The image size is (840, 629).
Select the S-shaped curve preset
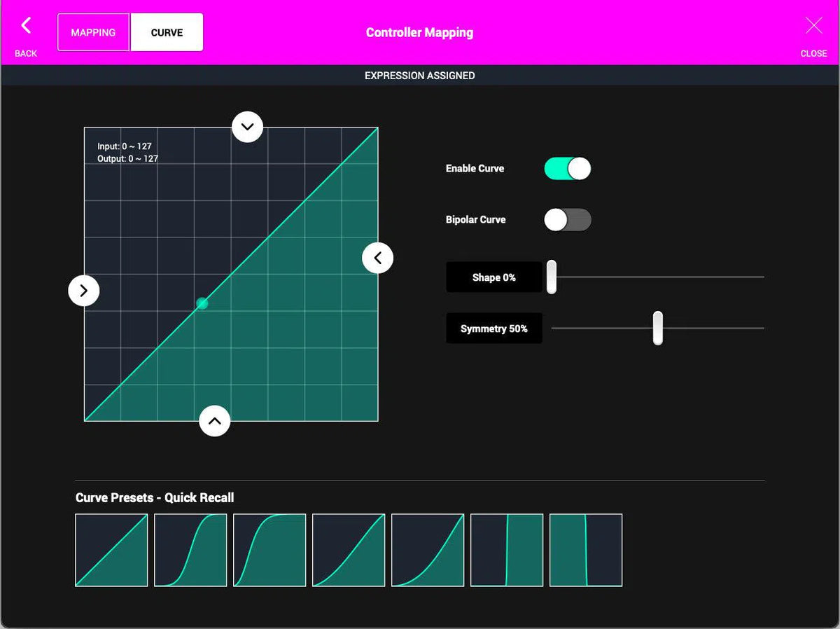(190, 550)
